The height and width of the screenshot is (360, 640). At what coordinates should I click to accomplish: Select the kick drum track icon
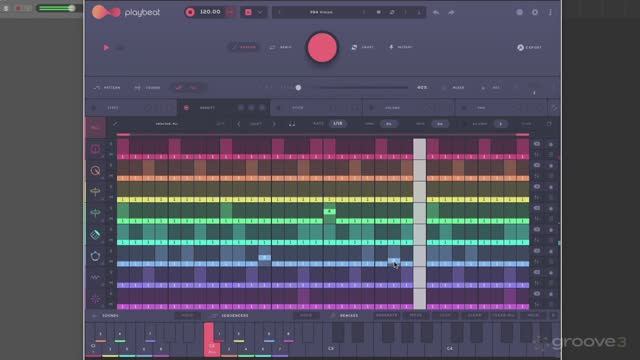[x=96, y=149]
